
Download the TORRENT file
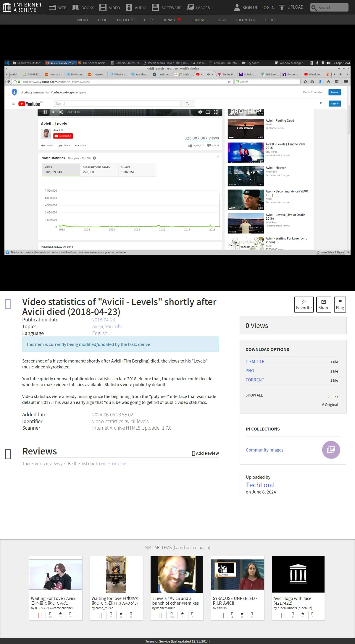click(x=255, y=380)
